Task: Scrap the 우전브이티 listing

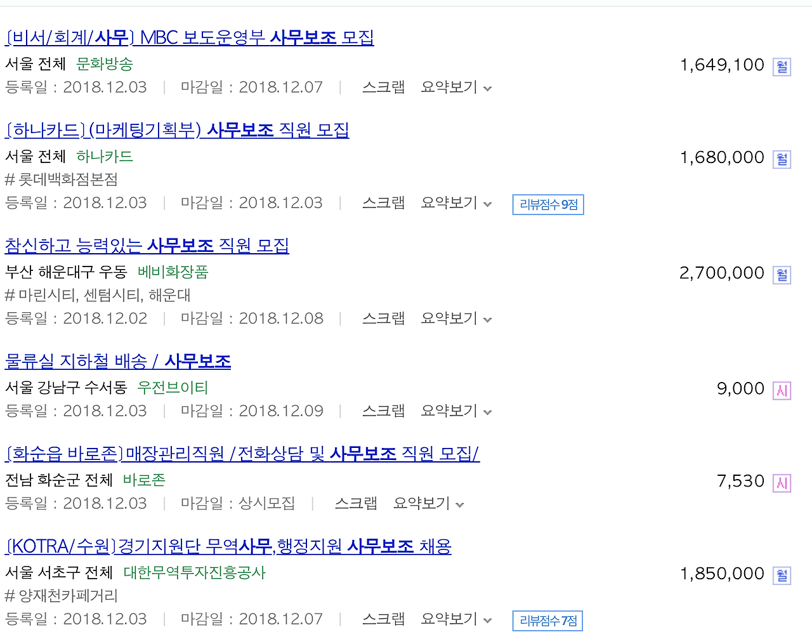Action: tap(383, 411)
